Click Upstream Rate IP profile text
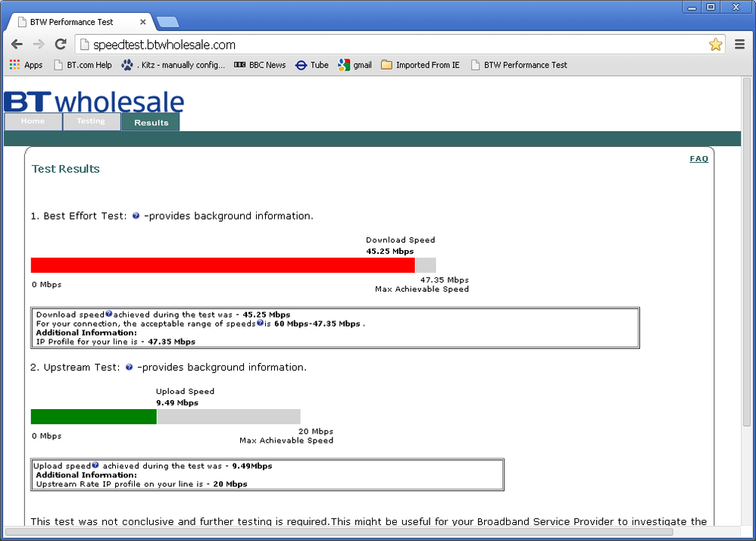 [x=142, y=483]
